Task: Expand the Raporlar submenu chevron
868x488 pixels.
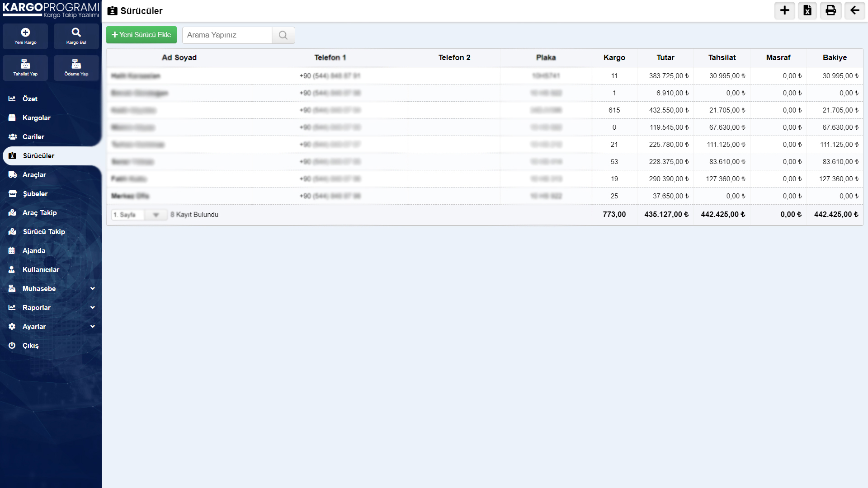Action: pyautogui.click(x=93, y=307)
